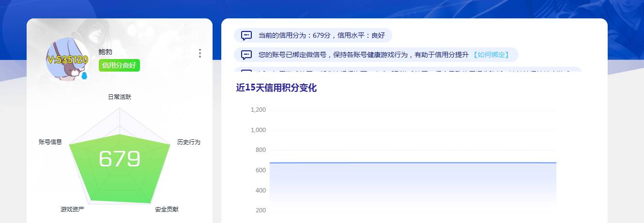This screenshot has height=223, width=644.
Task: Click the 信用分良好 green badge
Action: pos(119,65)
